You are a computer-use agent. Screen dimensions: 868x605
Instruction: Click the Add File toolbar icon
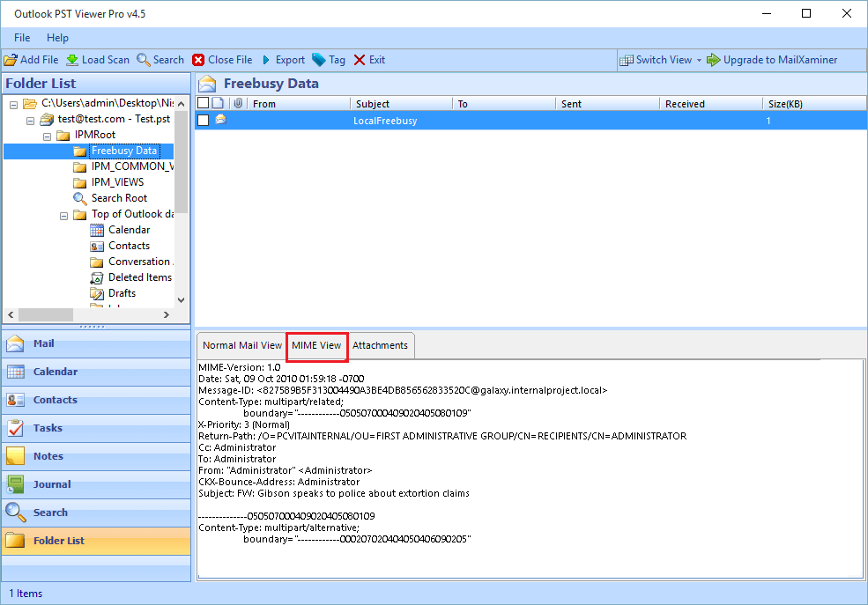11,60
